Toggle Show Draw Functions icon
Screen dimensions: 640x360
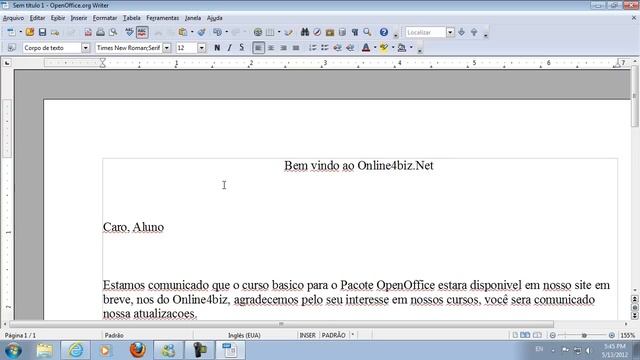click(289, 32)
